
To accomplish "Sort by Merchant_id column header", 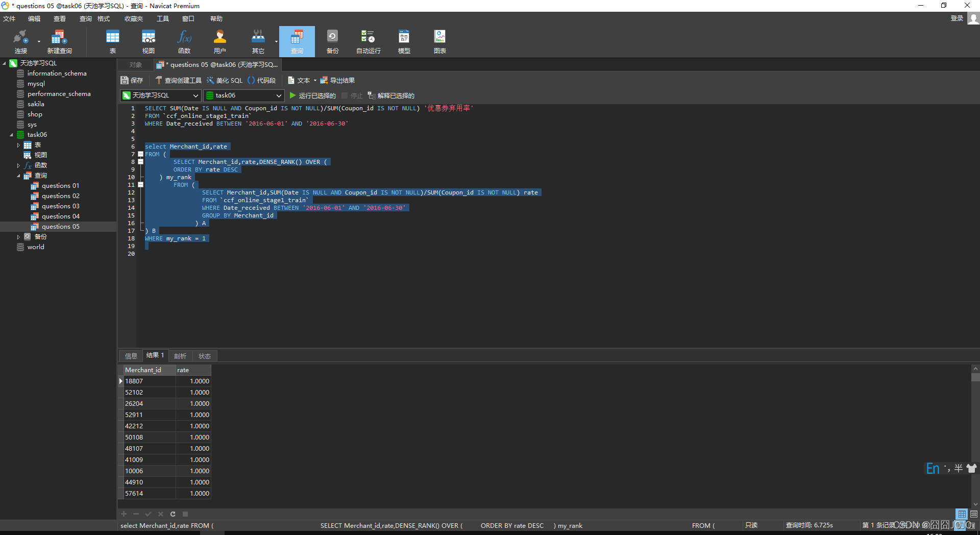I will pyautogui.click(x=150, y=370).
